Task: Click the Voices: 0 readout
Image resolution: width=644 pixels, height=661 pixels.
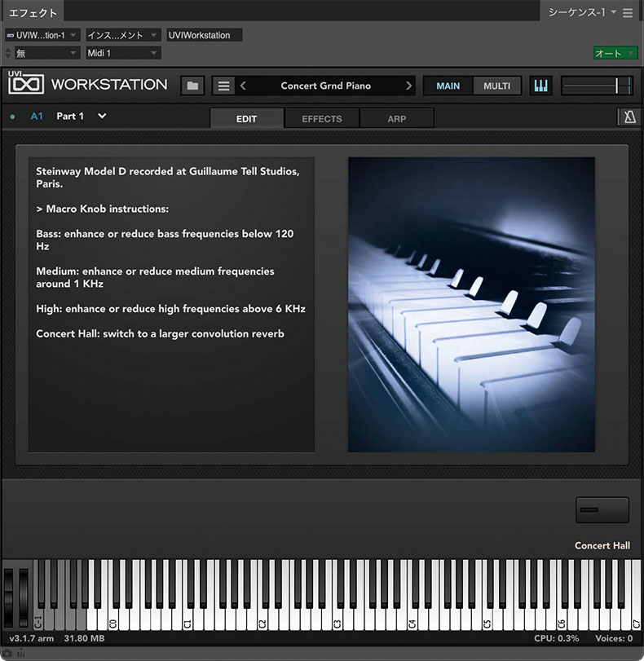Action: (x=614, y=639)
